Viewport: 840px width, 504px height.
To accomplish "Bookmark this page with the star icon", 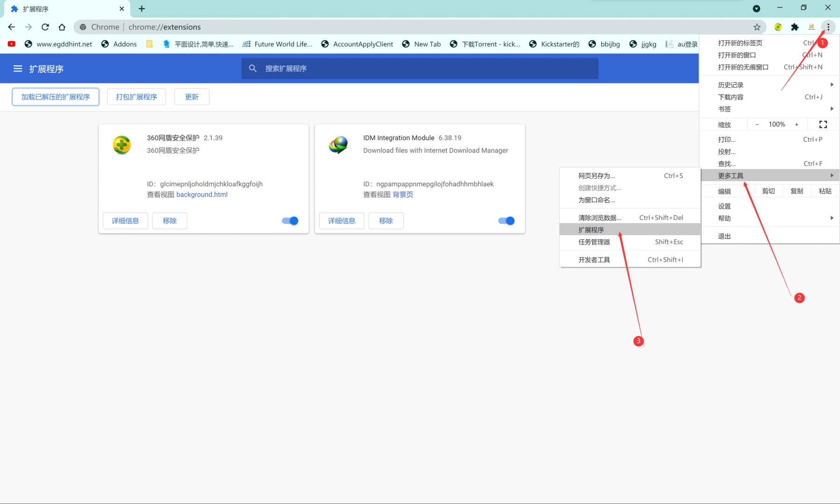I will (x=757, y=27).
